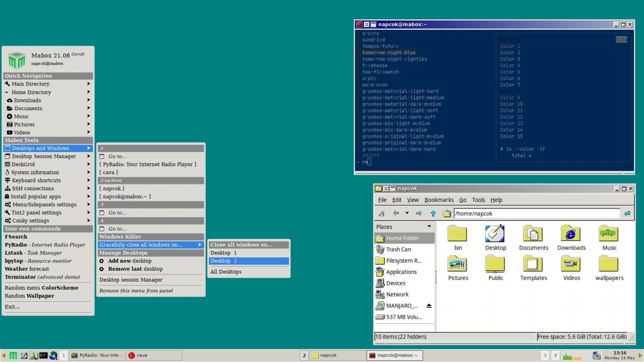Open the Bookmarks menu in file manager
This screenshot has width=644, height=362.
coord(439,200)
